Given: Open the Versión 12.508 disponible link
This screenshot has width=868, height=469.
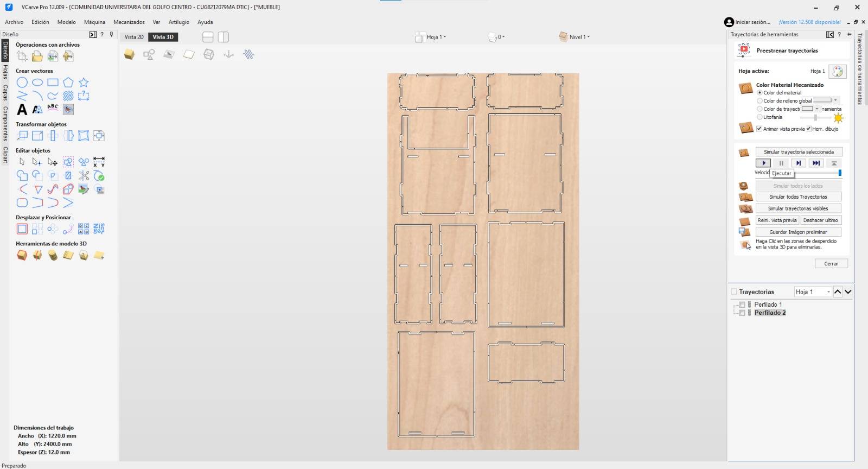Looking at the screenshot, I should 809,22.
